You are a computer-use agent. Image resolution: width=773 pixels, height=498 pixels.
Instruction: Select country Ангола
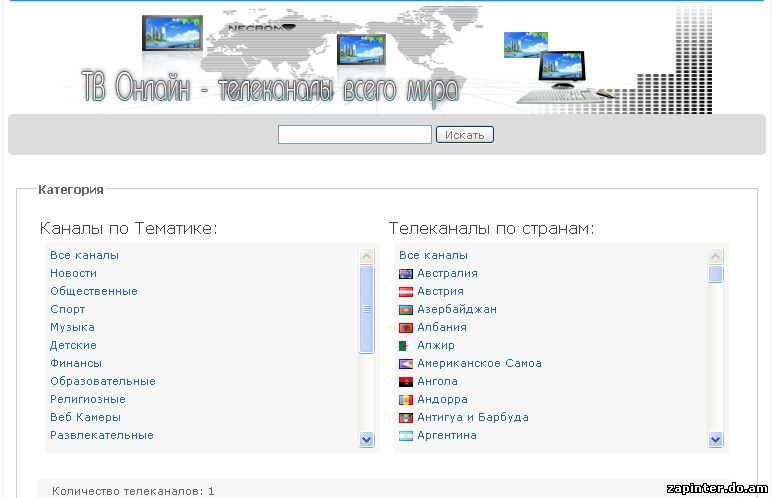pos(437,381)
